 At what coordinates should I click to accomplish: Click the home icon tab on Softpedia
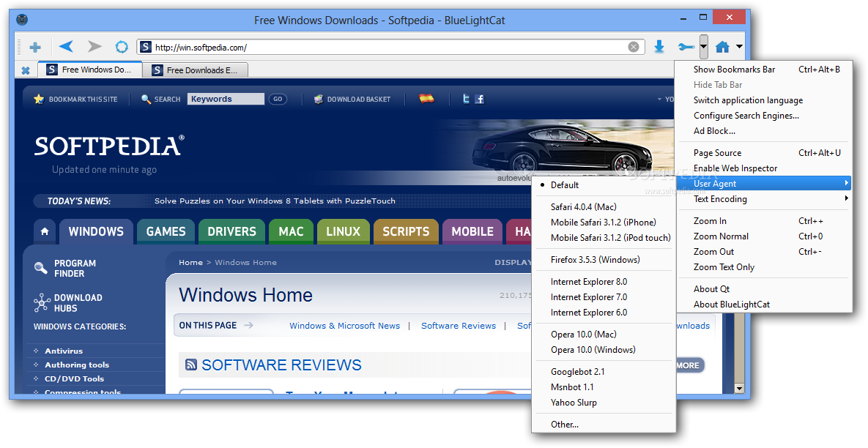coord(45,232)
